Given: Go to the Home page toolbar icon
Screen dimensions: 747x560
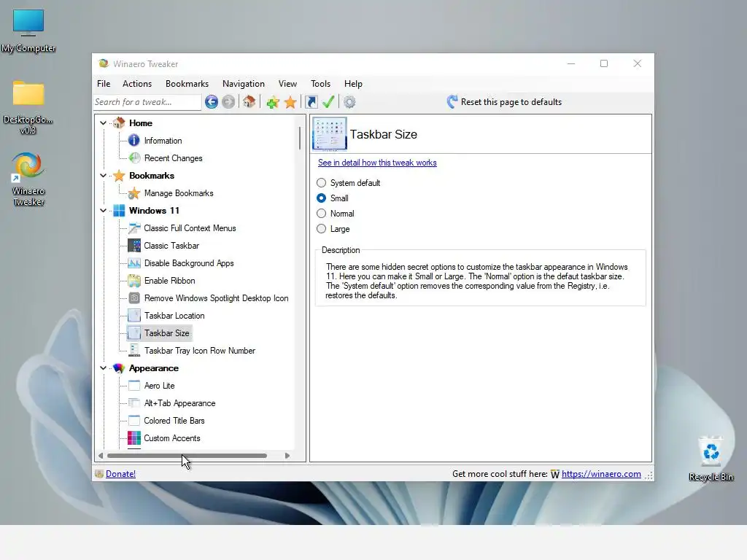Looking at the screenshot, I should tap(249, 102).
